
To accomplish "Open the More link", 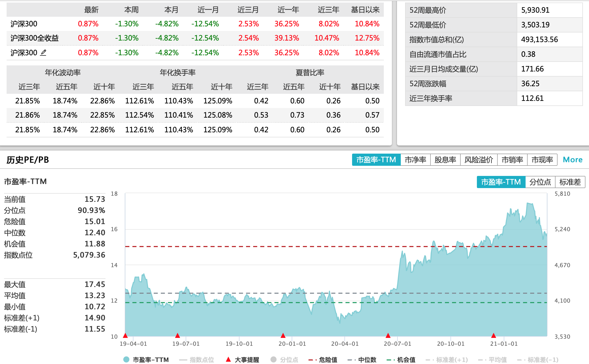I will pyautogui.click(x=573, y=160).
